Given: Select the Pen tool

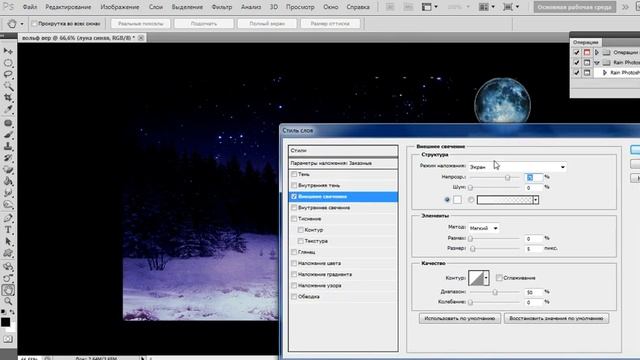Looking at the screenshot, I should pyautogui.click(x=8, y=218).
